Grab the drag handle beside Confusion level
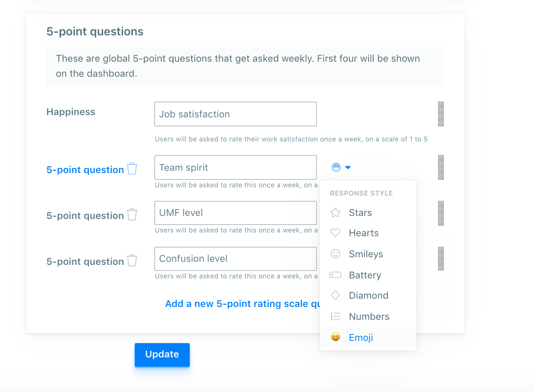The height and width of the screenshot is (392, 533). [441, 258]
